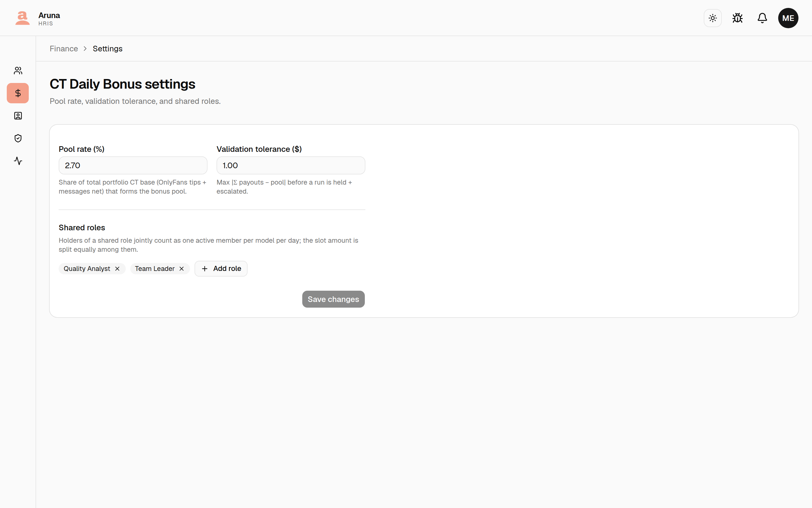This screenshot has width=812, height=508.
Task: Click the Aruna logo icon
Action: (x=23, y=18)
